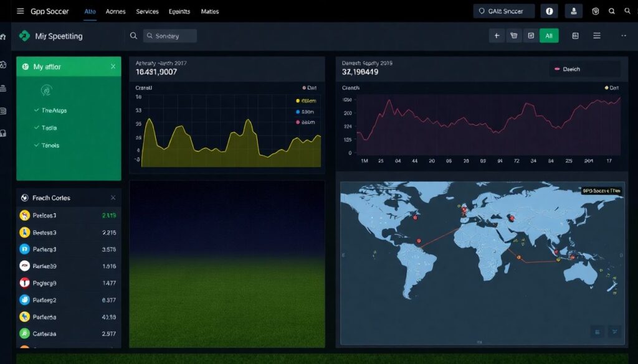Image resolution: width=638 pixels, height=364 pixels.
Task: Click the user download icon in top bar
Action: pyautogui.click(x=572, y=11)
